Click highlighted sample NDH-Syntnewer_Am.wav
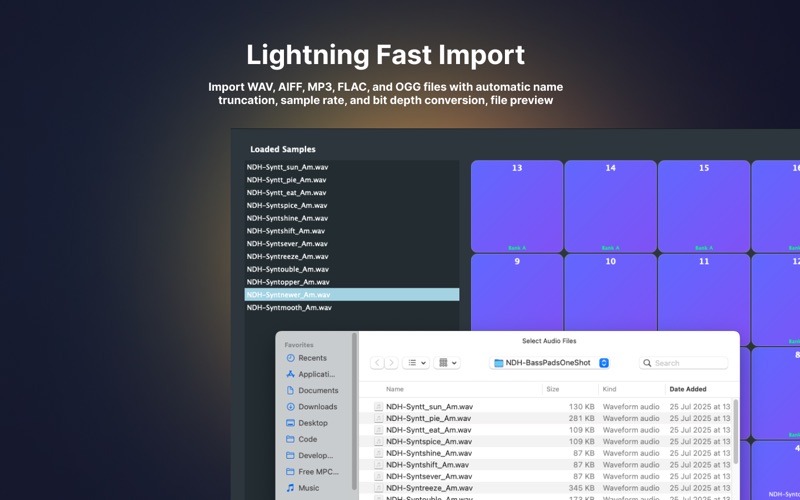The image size is (800, 500). [x=352, y=294]
